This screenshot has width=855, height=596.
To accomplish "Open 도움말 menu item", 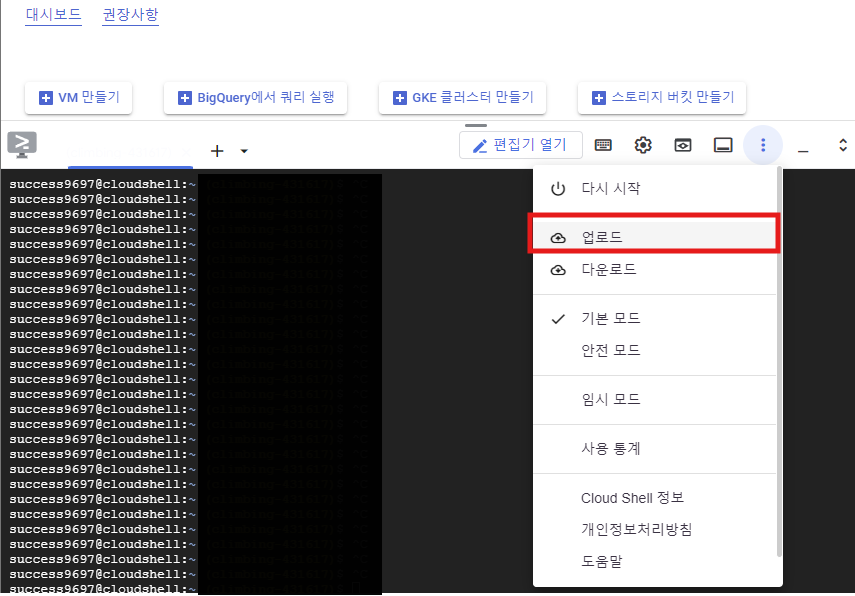I will click(654, 561).
